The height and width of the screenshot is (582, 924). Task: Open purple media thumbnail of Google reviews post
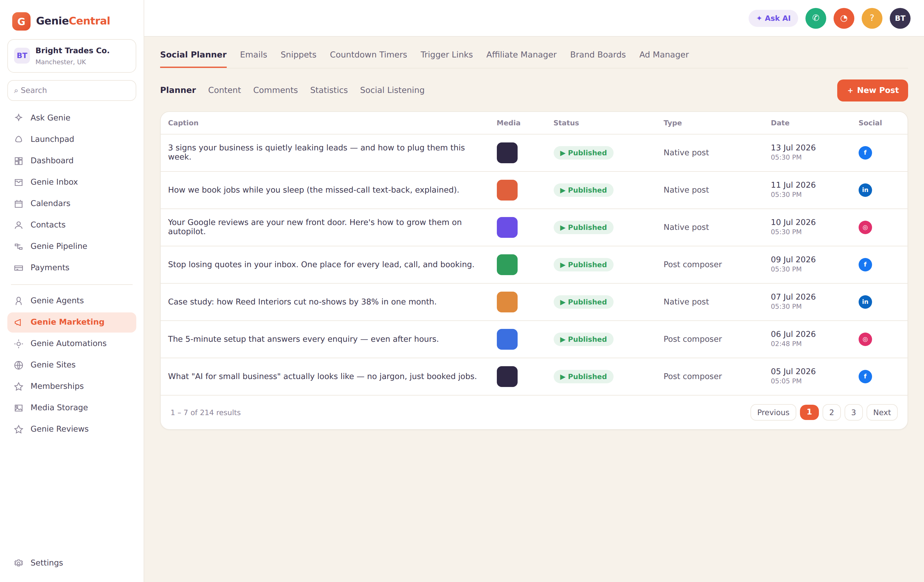tap(507, 227)
